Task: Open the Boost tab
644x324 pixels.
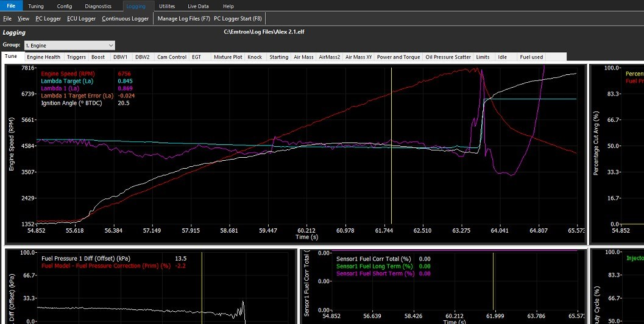Action: click(98, 57)
